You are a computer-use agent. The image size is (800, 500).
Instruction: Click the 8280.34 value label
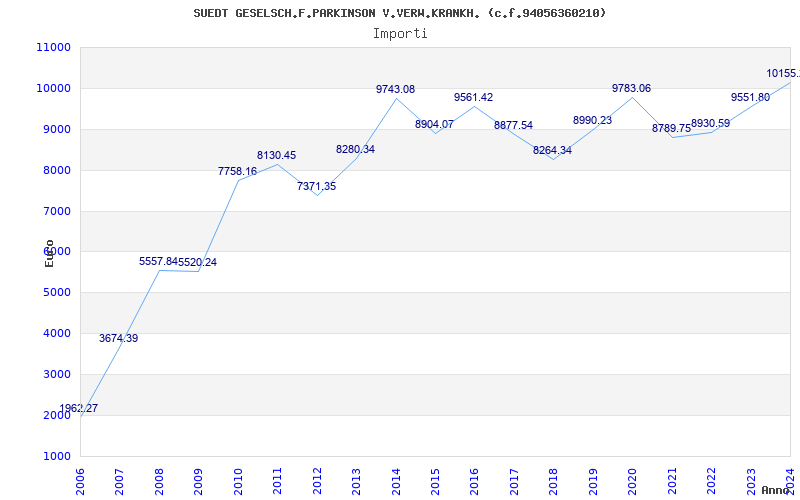[x=355, y=149]
